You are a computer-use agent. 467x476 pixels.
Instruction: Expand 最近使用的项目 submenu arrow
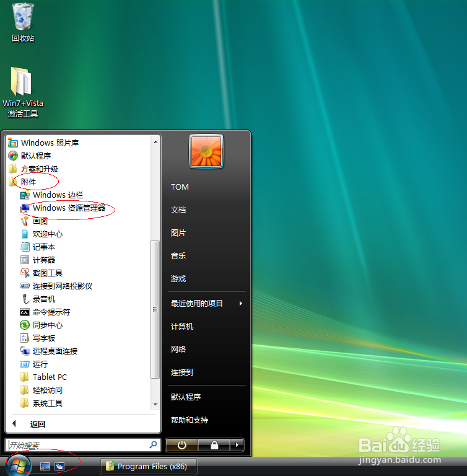241,303
